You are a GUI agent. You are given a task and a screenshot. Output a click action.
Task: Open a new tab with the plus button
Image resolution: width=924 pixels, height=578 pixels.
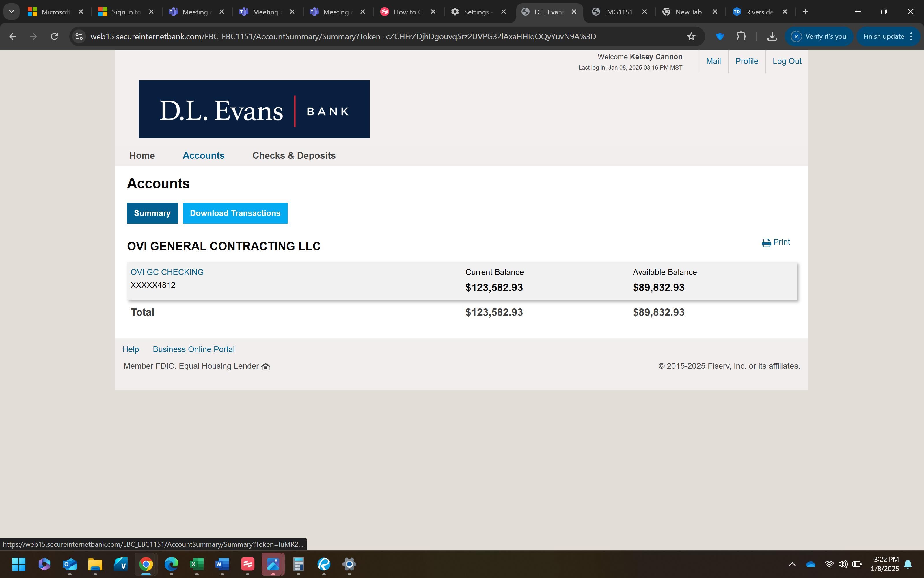click(x=806, y=12)
